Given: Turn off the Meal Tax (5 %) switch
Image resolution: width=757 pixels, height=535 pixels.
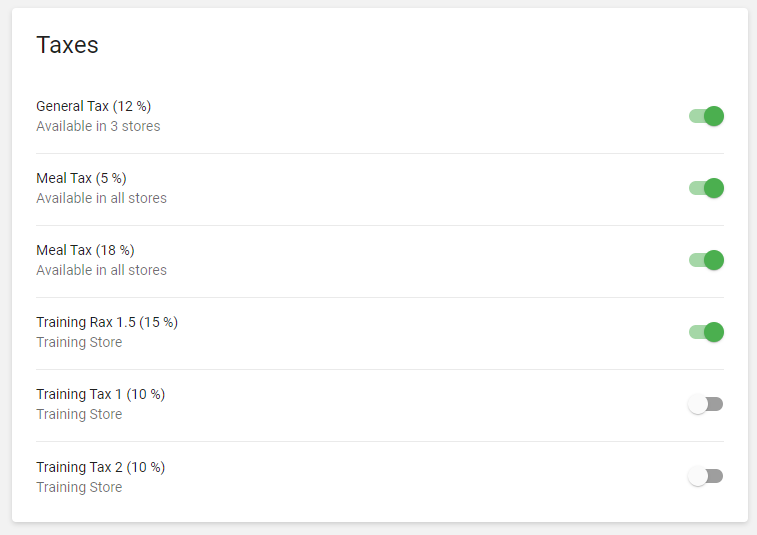Looking at the screenshot, I should [x=706, y=188].
